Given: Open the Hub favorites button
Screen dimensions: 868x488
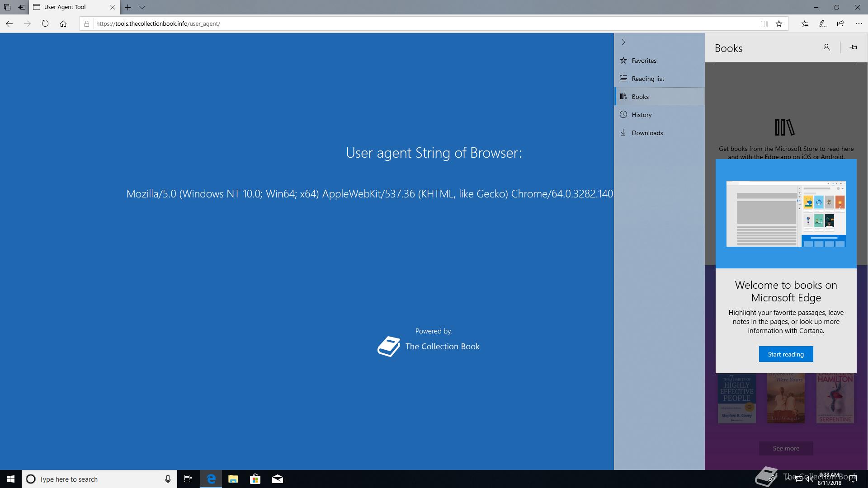Looking at the screenshot, I should 805,23.
